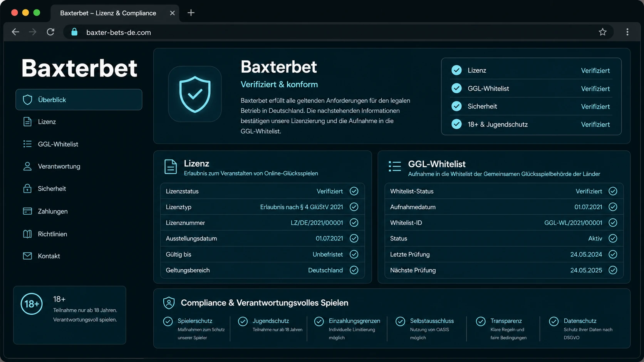This screenshot has width=644, height=362.
Task: Click the check circle in Lizenznummer row
Action: tap(354, 223)
